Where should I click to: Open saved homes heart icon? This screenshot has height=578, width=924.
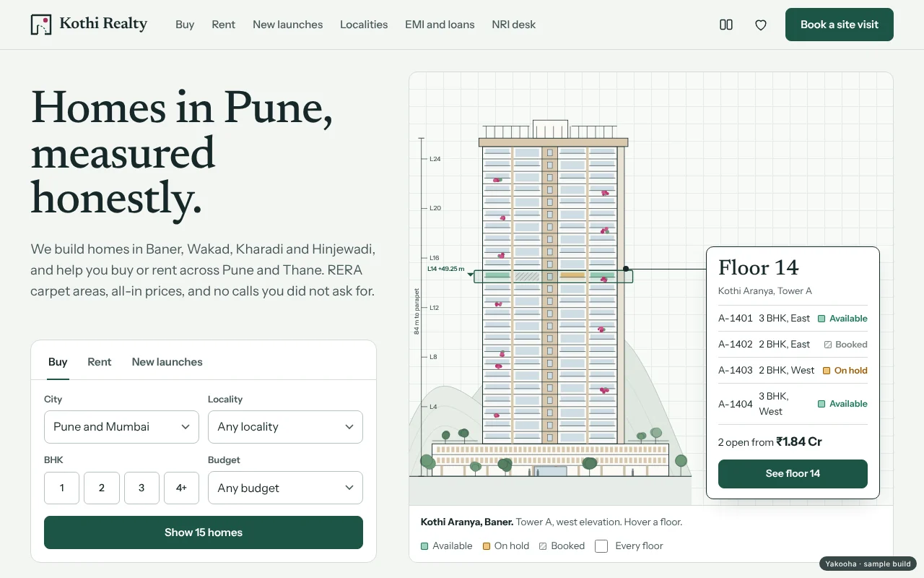(x=761, y=25)
